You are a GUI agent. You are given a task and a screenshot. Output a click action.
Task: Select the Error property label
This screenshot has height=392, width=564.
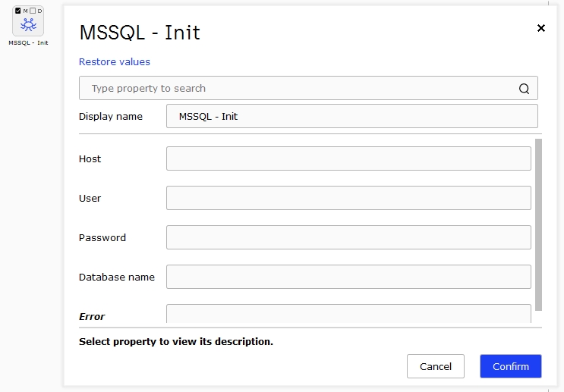(92, 316)
